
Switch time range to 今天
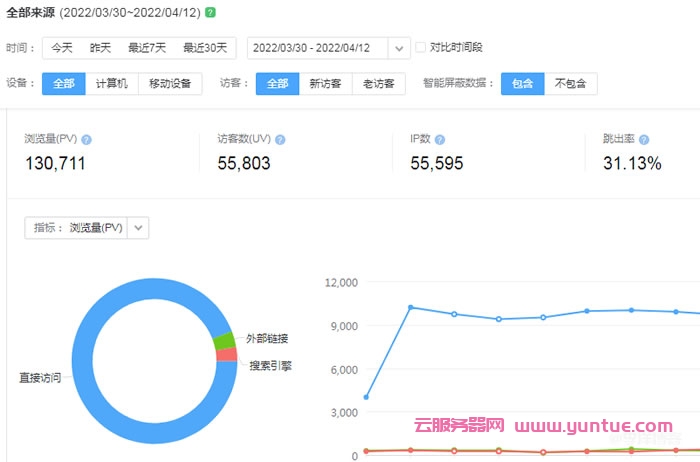click(62, 48)
